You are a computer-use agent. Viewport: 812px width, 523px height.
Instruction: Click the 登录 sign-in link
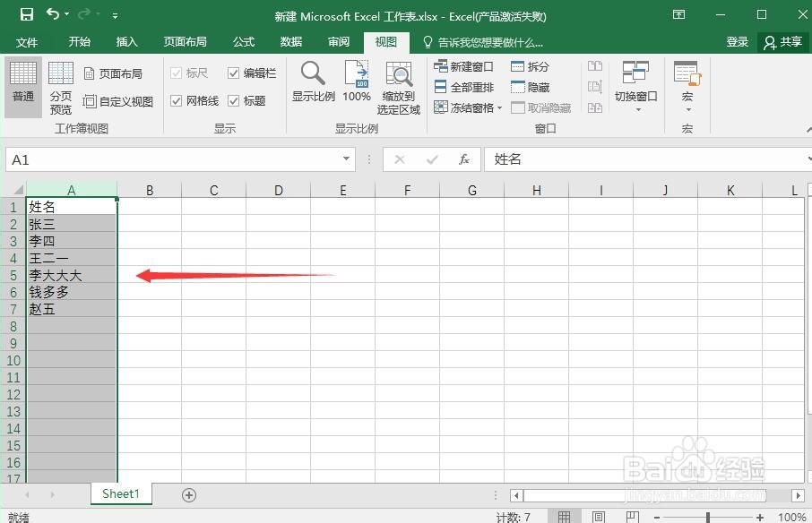pyautogui.click(x=737, y=42)
